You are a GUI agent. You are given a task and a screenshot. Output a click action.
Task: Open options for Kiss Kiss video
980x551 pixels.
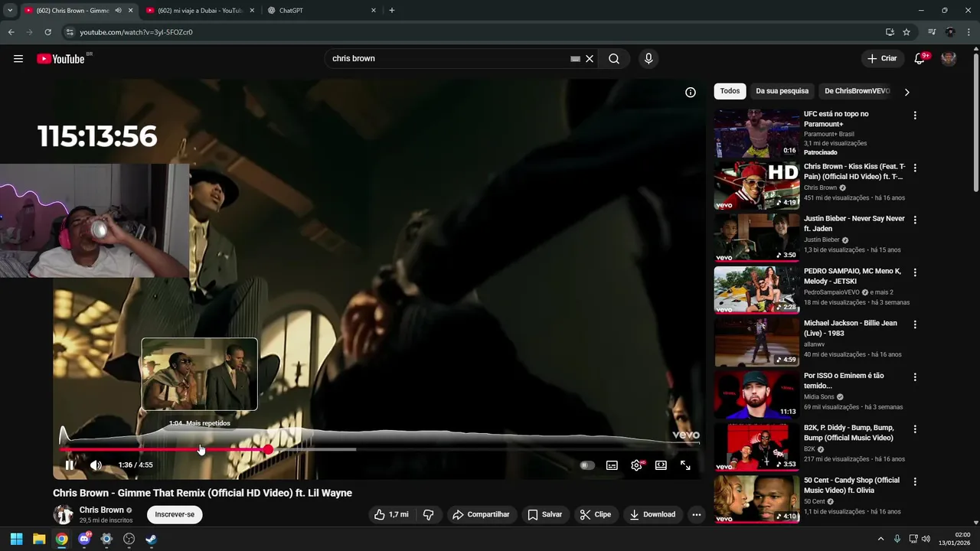pyautogui.click(x=914, y=168)
